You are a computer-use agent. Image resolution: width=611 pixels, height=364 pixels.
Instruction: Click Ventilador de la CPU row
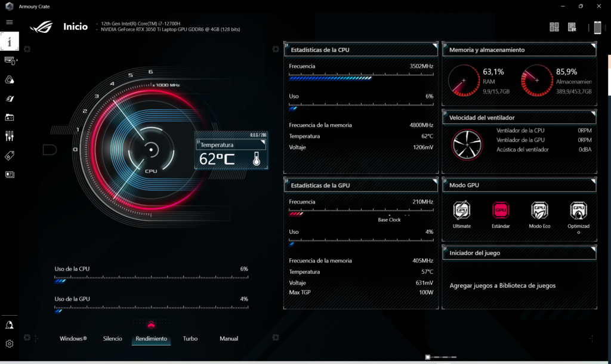[x=544, y=131]
